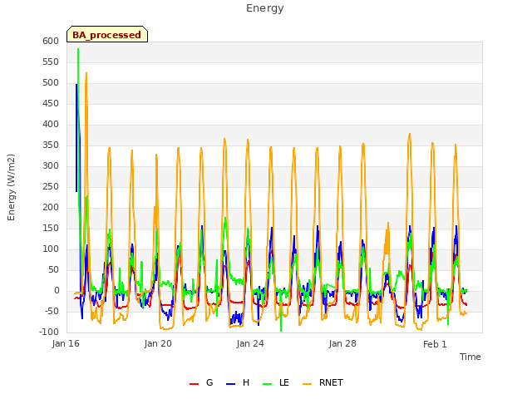Click the BA_processed annotation label

point(107,34)
